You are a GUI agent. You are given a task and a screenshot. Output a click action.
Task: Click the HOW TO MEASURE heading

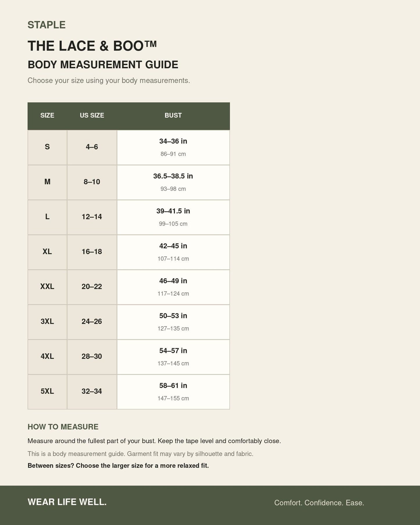63,427
